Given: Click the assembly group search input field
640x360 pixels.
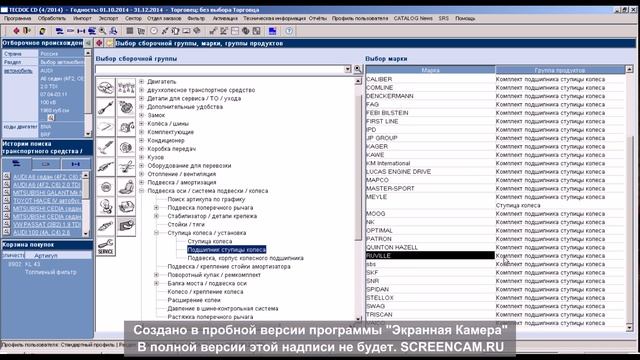Looking at the screenshot, I should (220, 69).
